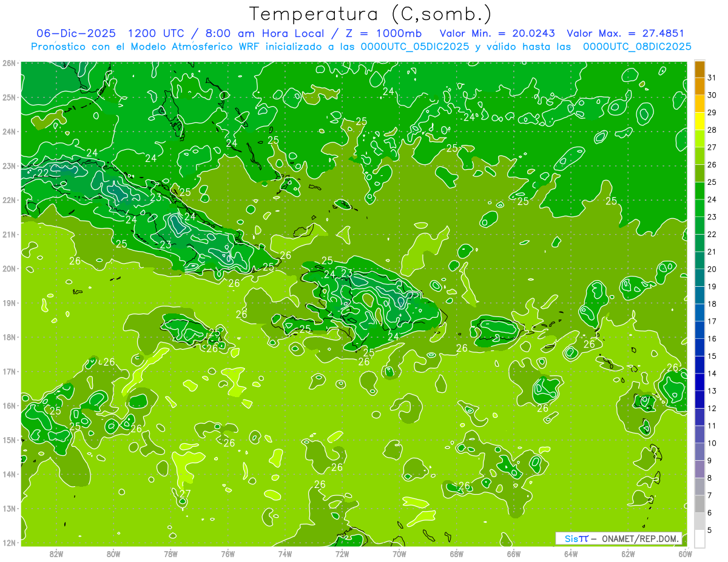Click the color bar label '28'

click(712, 130)
